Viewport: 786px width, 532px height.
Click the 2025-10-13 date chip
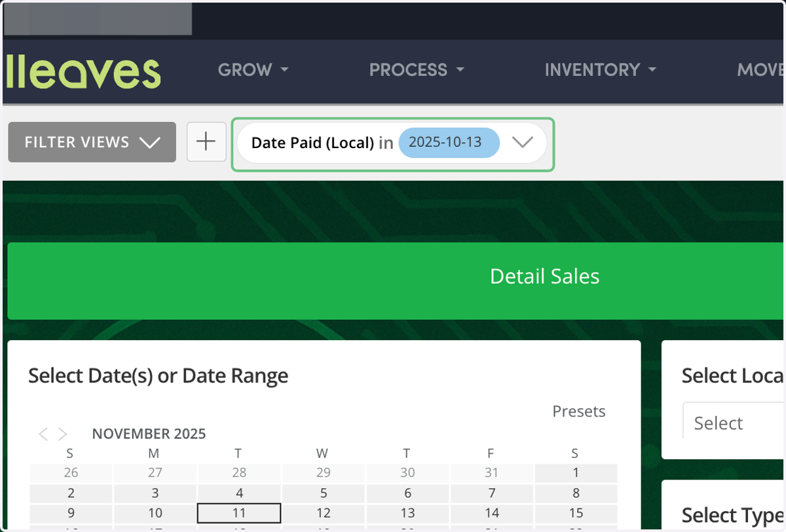click(449, 143)
